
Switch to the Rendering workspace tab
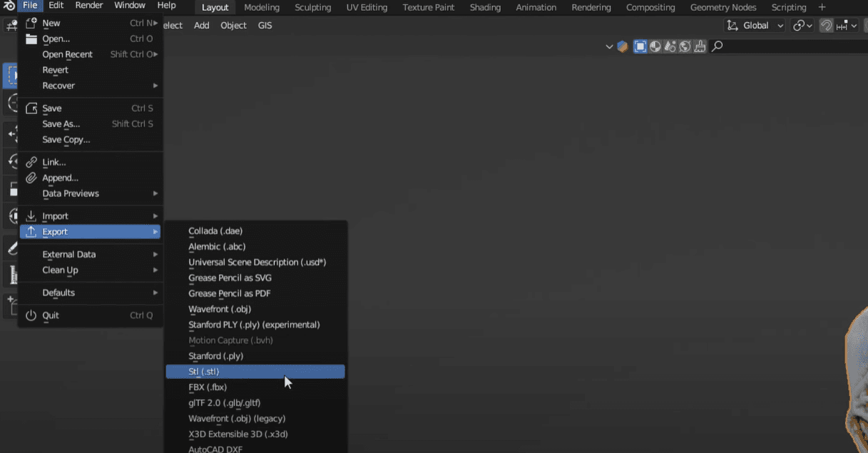591,7
